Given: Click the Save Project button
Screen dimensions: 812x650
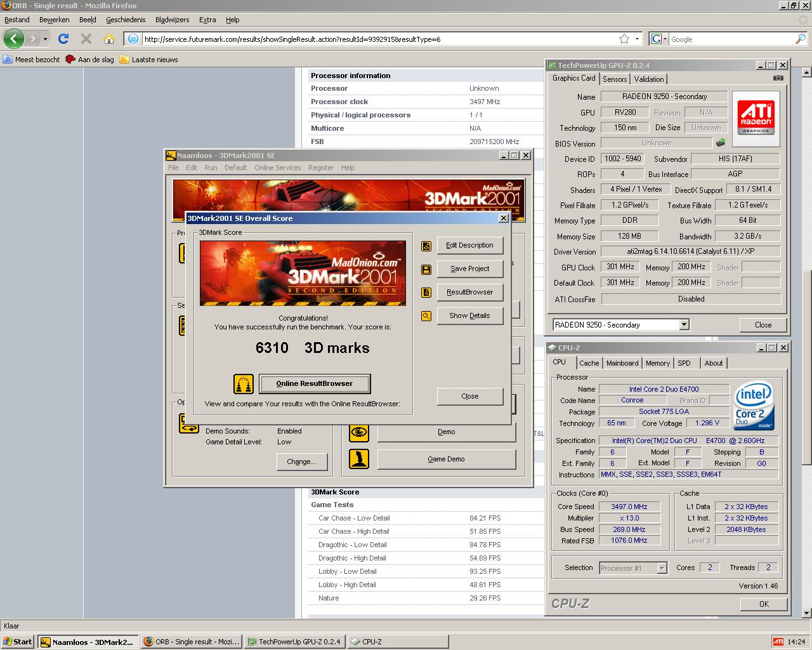Looking at the screenshot, I should (470, 269).
